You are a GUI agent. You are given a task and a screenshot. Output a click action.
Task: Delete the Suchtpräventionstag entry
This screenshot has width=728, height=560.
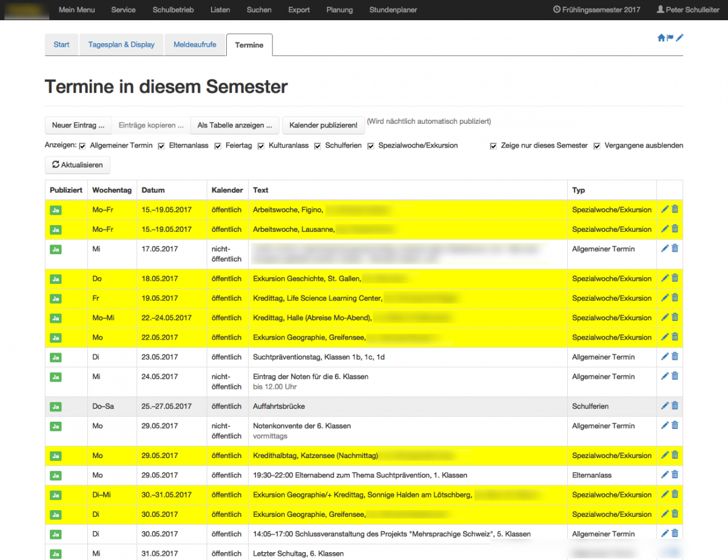coord(675,357)
